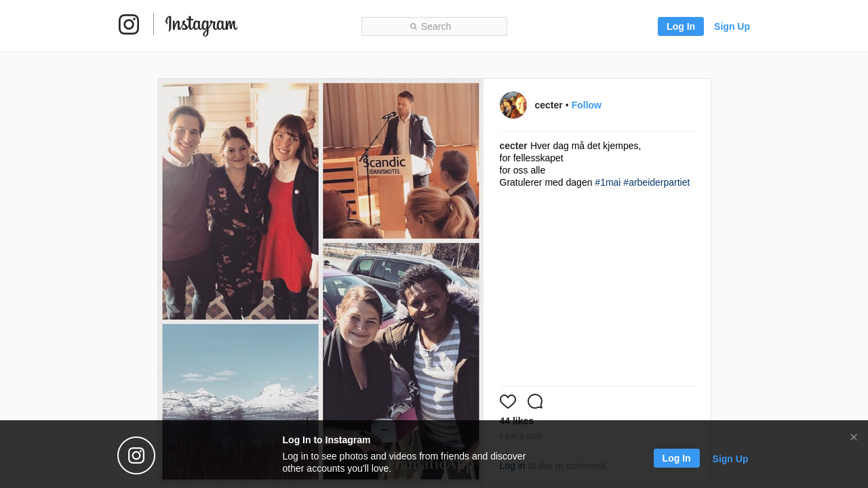Click the speech bubble comment icon
This screenshot has height=488, width=868.
pyautogui.click(x=535, y=401)
